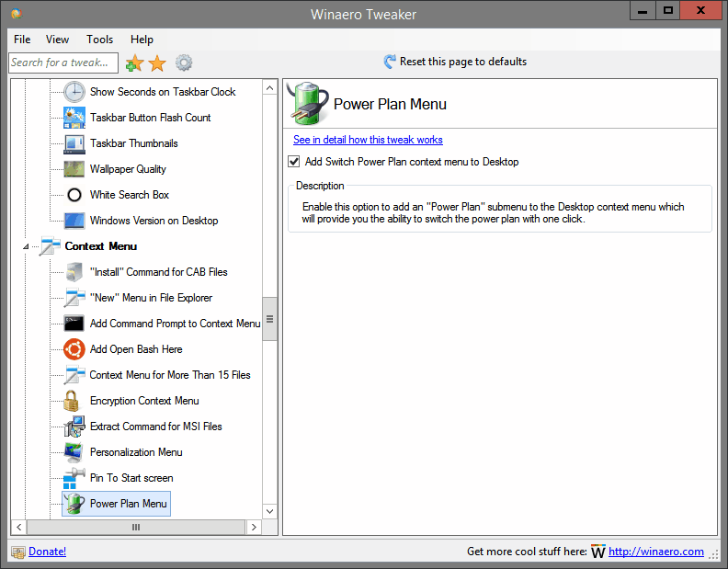Select Show Seconds on Taskbar Clock label
Image resolution: width=728 pixels, height=569 pixels.
163,92
